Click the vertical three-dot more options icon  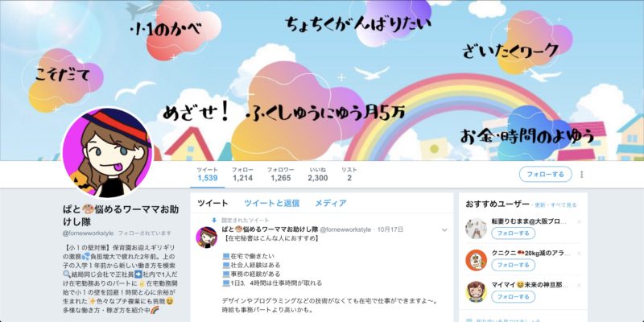point(581,174)
